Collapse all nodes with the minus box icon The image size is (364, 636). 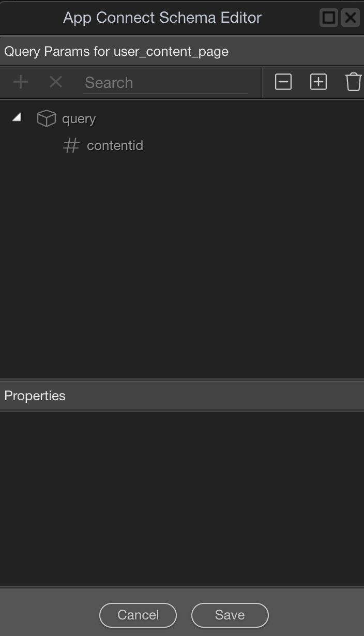pyautogui.click(x=283, y=82)
